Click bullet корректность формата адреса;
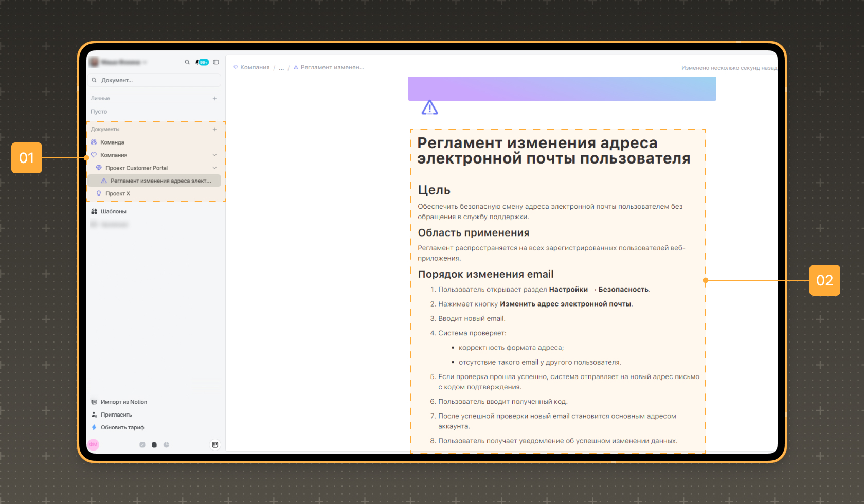The height and width of the screenshot is (504, 864). pos(511,348)
